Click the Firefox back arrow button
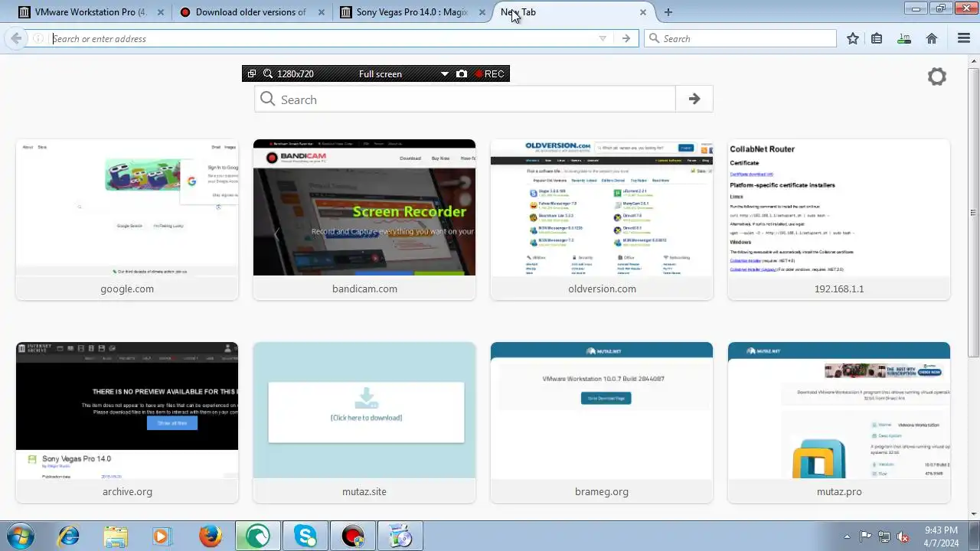The width and height of the screenshot is (980, 551). click(16, 38)
